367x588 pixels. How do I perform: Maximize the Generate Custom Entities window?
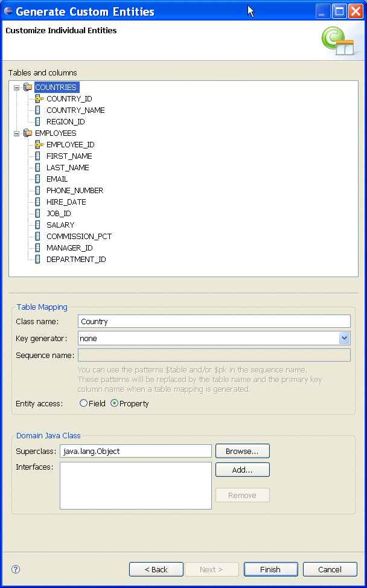[340, 11]
